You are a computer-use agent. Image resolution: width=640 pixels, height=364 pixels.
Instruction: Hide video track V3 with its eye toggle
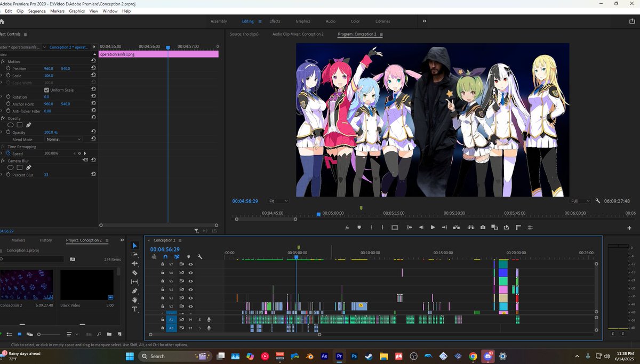(x=191, y=298)
